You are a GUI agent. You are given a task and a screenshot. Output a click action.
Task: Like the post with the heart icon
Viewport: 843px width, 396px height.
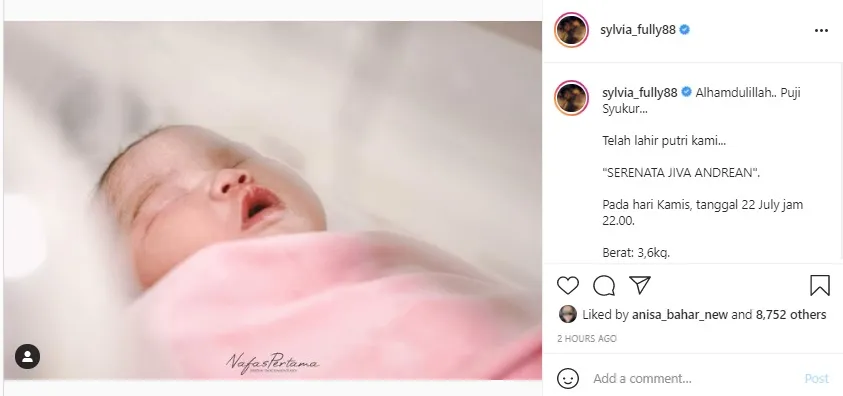click(x=567, y=285)
